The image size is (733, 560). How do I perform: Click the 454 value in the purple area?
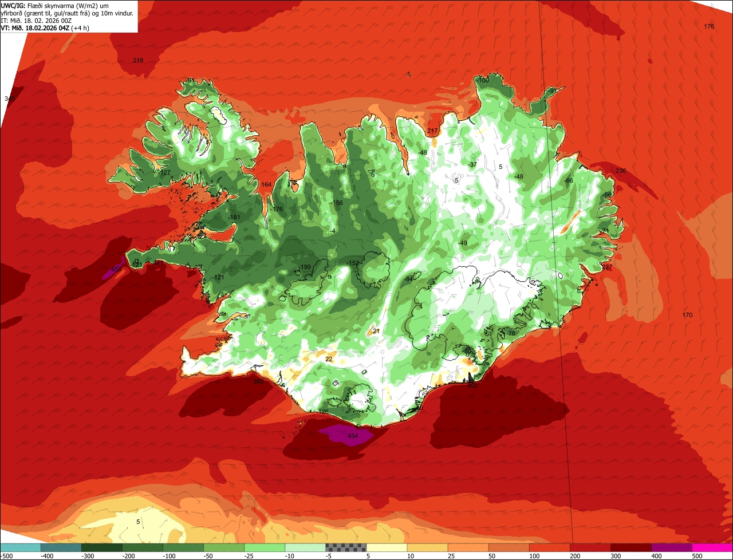tap(353, 436)
